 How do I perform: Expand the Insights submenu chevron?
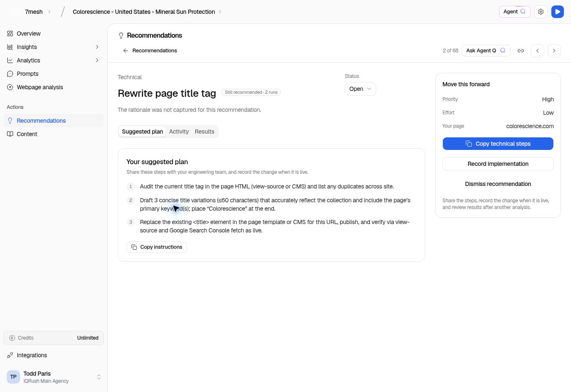(x=97, y=47)
